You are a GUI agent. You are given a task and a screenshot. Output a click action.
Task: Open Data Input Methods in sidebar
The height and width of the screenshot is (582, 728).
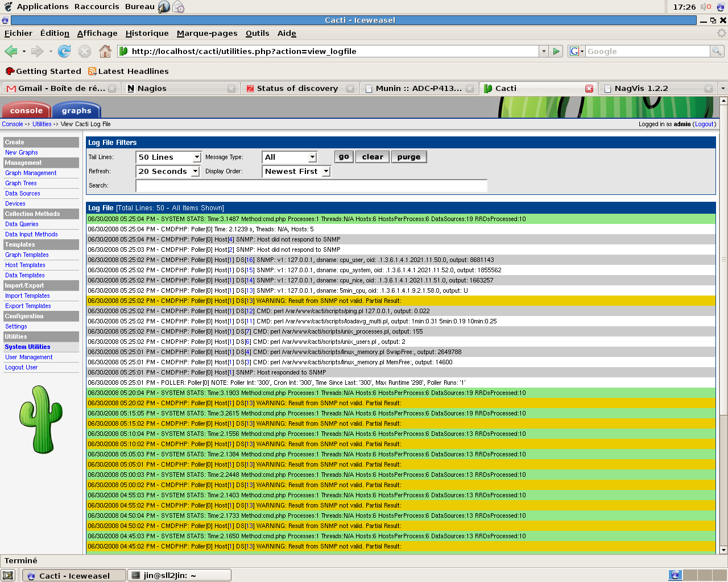(x=31, y=234)
